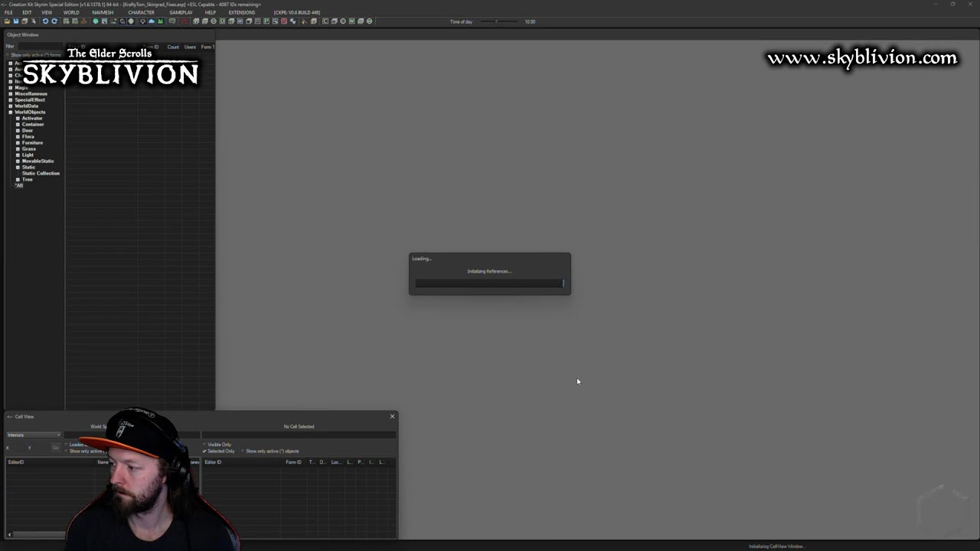Select the Static Collection tree item
This screenshot has width=980, height=551.
[41, 173]
